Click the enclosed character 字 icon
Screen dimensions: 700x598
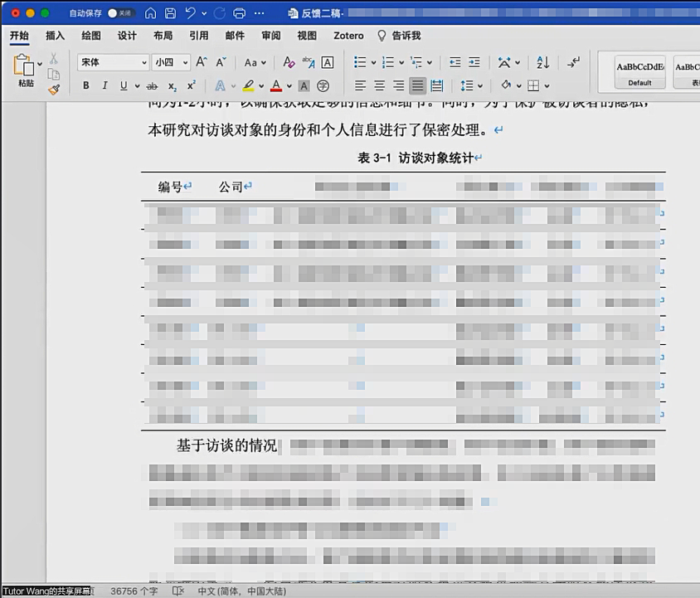[x=323, y=85]
